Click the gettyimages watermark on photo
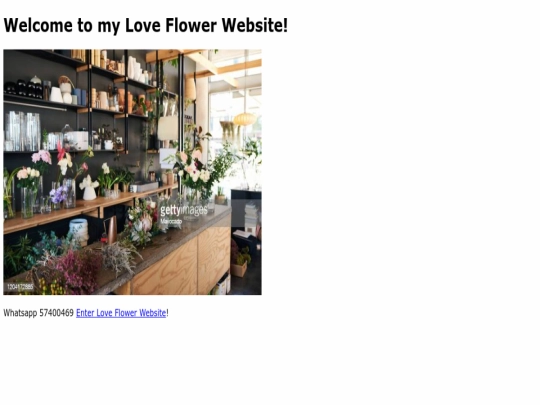Viewport: 540px width, 405px height. click(184, 210)
